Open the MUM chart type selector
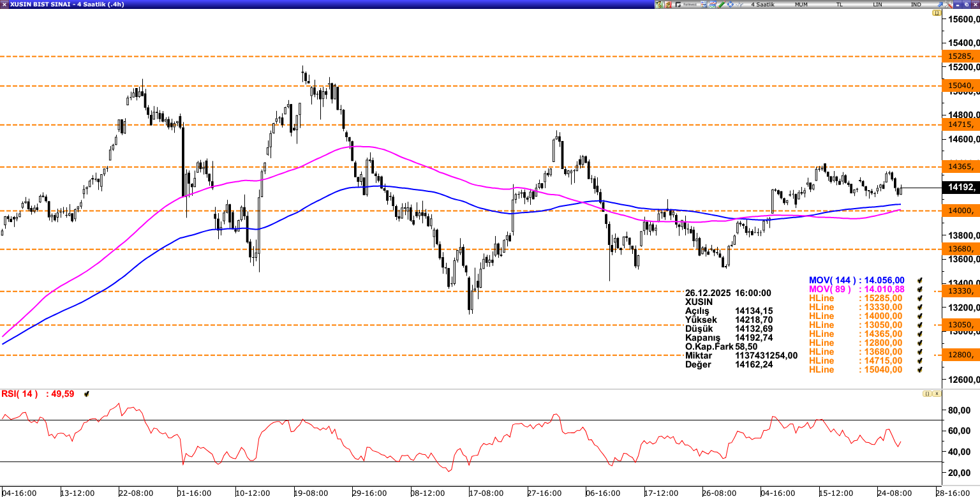This screenshot has width=980, height=497. click(801, 4)
